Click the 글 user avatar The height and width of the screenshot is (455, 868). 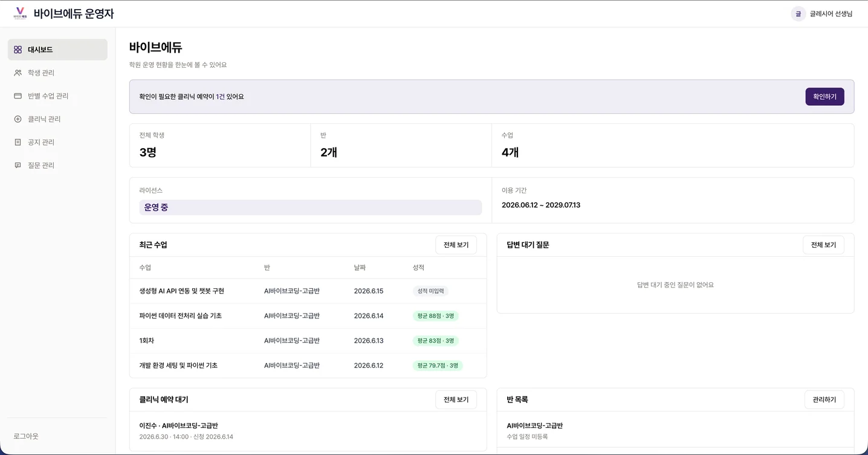(798, 14)
